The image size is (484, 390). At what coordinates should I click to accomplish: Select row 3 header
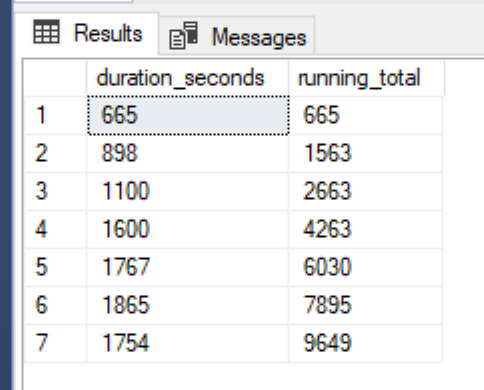click(x=55, y=191)
